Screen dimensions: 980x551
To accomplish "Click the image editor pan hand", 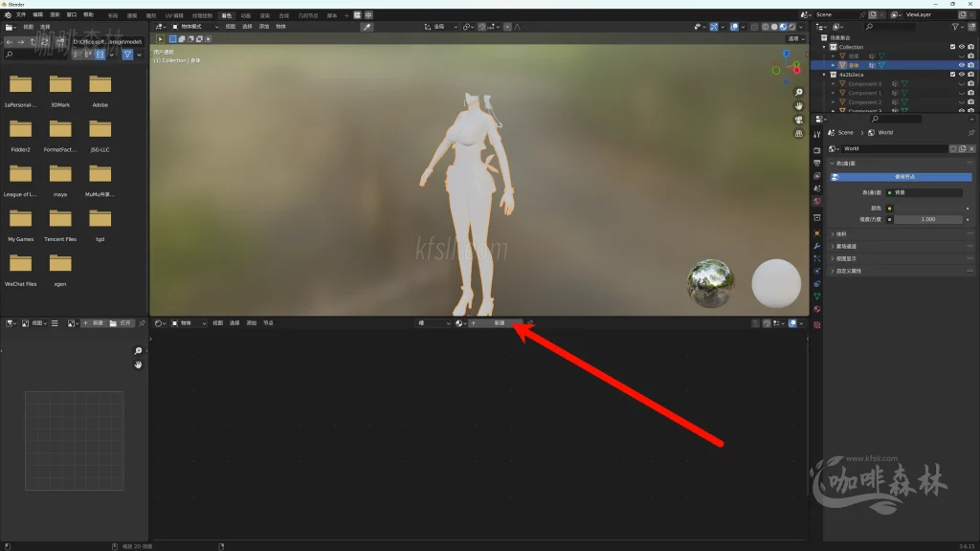I will click(138, 364).
